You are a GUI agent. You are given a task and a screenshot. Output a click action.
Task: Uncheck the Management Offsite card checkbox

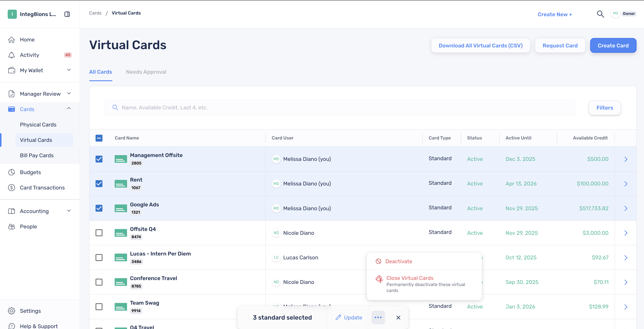pos(99,159)
